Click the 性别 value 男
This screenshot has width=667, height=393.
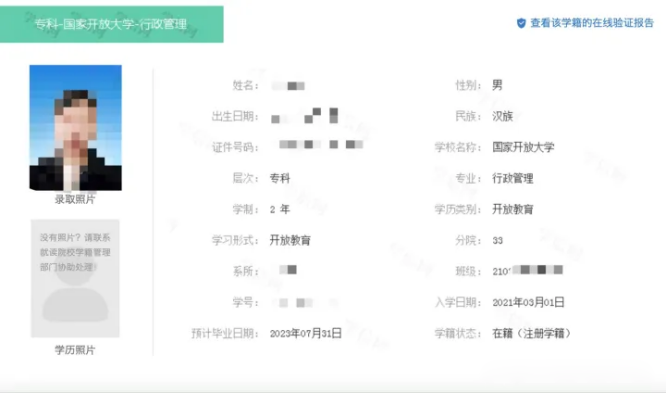497,85
